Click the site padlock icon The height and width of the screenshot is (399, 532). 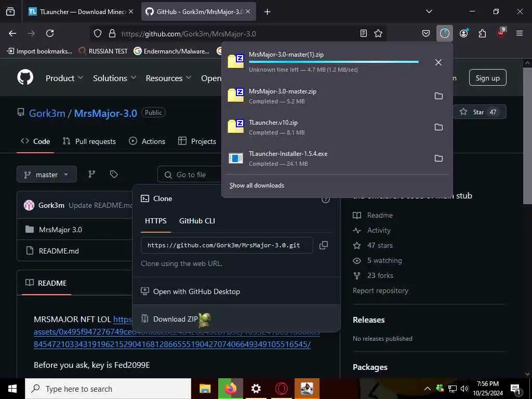pyautogui.click(x=112, y=33)
